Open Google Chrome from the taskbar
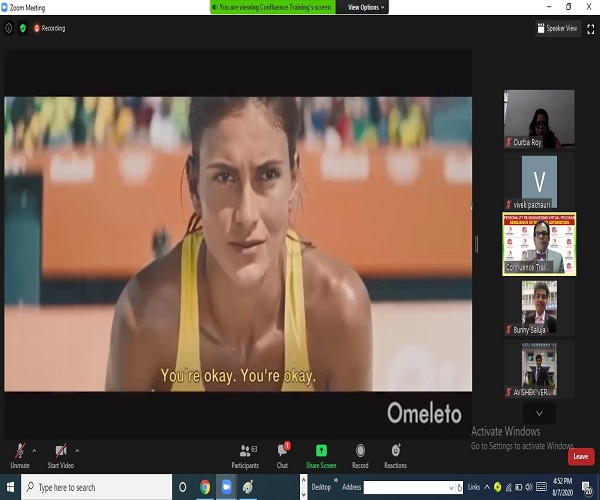This screenshot has height=500, width=600. (x=205, y=487)
